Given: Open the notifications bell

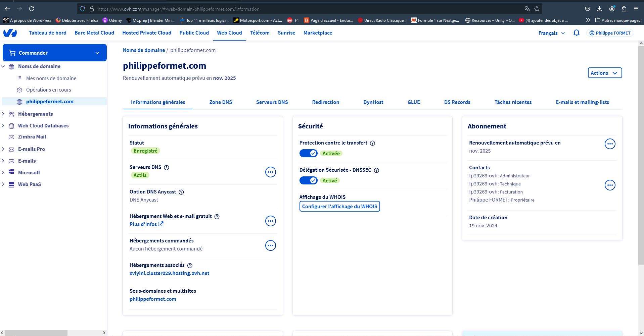Looking at the screenshot, I should pos(576,33).
